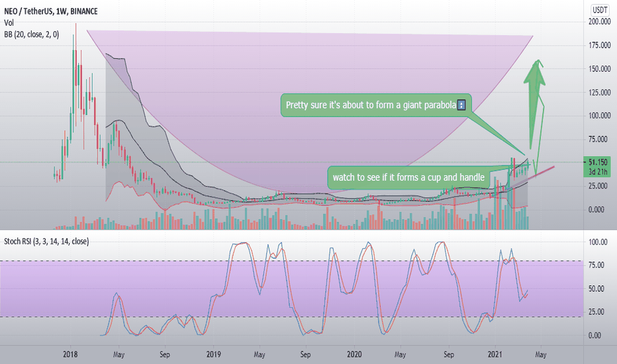This screenshot has height=364, width=617.
Task: Click the 2019 label on the time axis
Action: click(213, 355)
